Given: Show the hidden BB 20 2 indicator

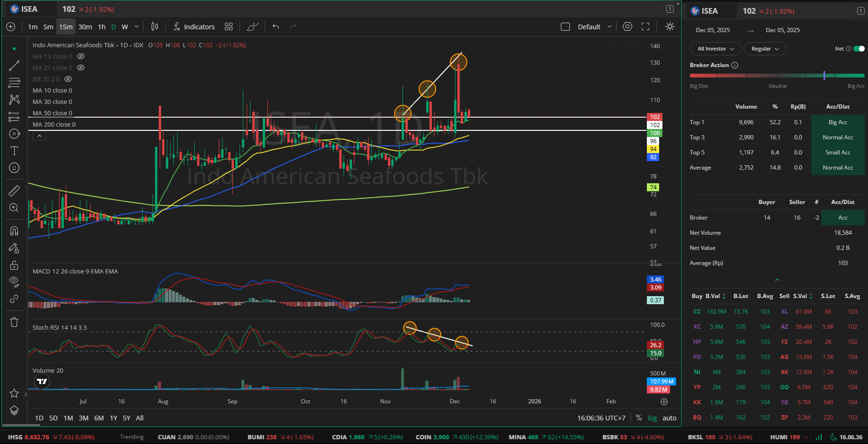Looking at the screenshot, I should (x=68, y=79).
